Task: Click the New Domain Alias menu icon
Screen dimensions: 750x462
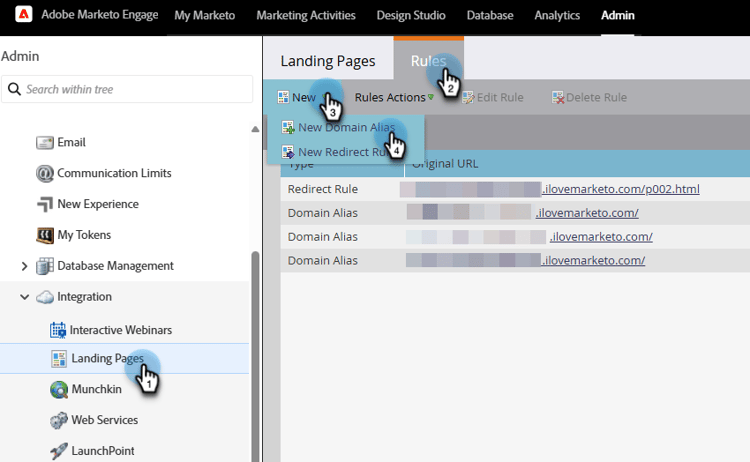Action: click(x=288, y=127)
